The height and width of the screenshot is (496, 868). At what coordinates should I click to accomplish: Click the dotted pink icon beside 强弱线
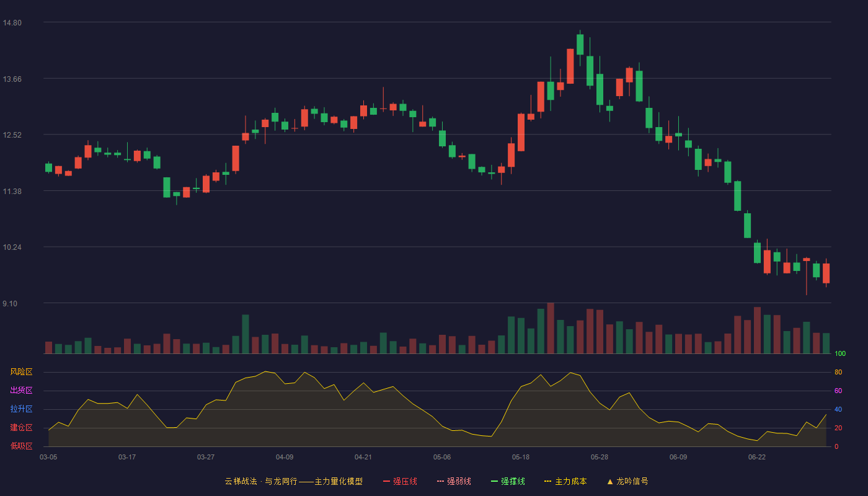(x=440, y=481)
